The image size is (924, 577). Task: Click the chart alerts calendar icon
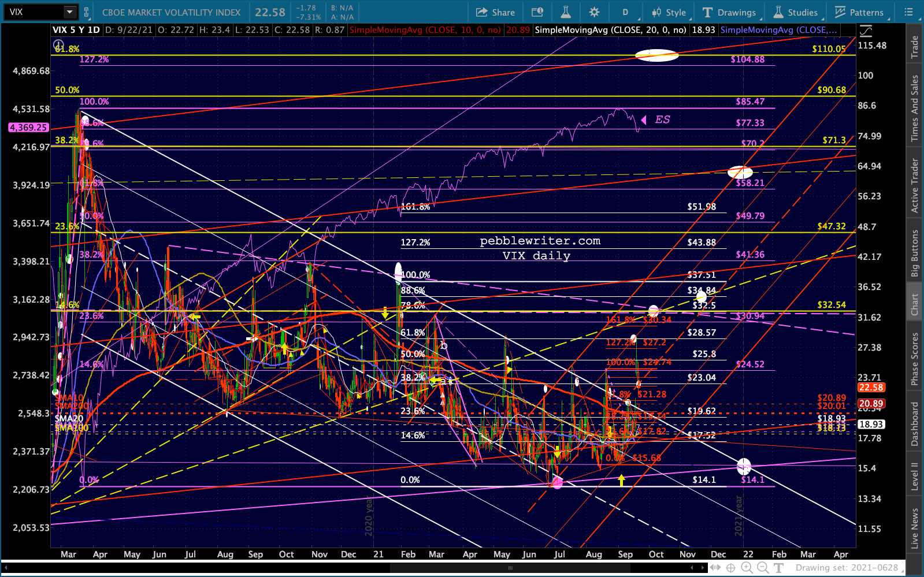537,12
